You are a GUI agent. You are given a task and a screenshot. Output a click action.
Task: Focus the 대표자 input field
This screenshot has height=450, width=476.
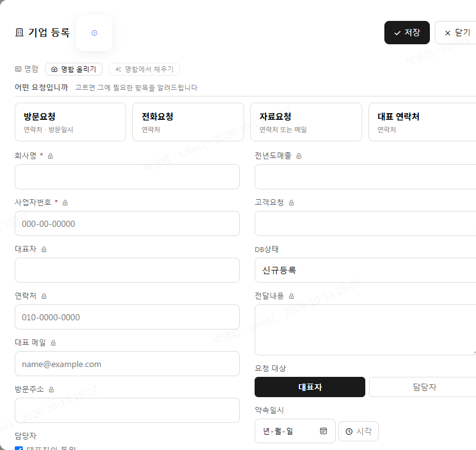(127, 270)
